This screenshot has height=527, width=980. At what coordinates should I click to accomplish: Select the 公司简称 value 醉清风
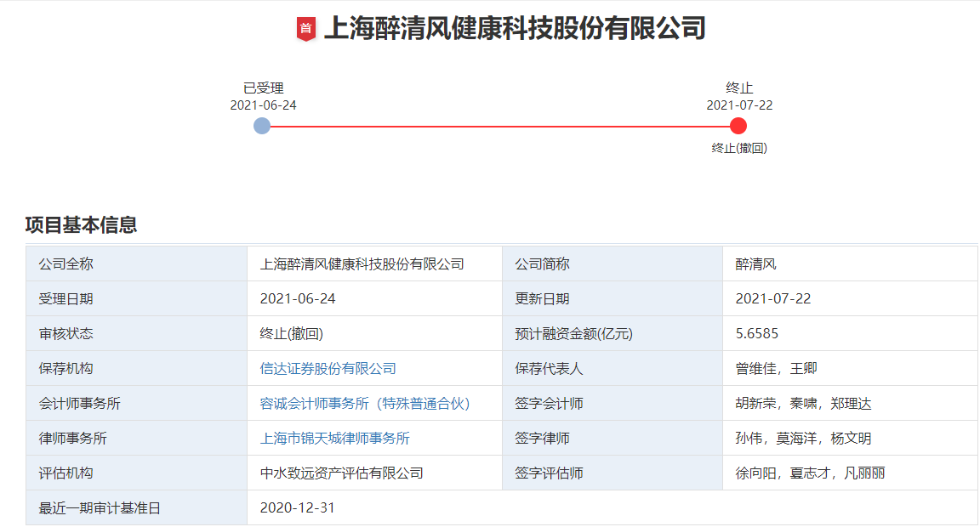(x=755, y=264)
